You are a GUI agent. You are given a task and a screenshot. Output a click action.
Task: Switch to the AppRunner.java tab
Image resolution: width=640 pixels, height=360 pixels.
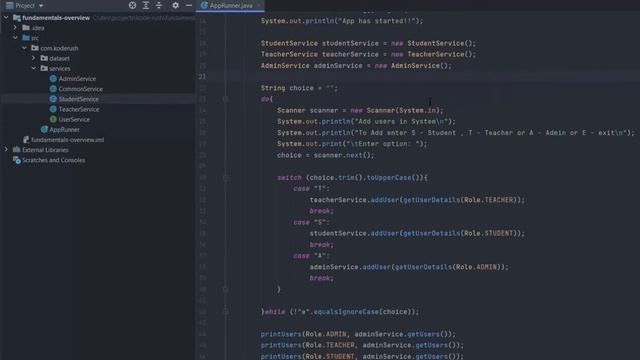(x=231, y=5)
